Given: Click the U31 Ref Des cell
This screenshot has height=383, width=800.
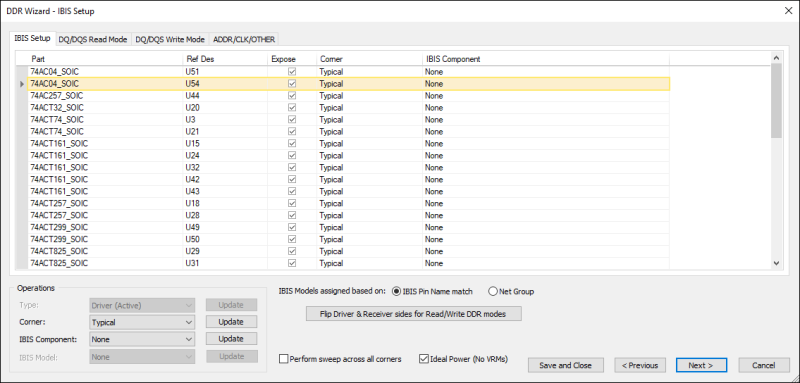Looking at the screenshot, I should (225, 264).
